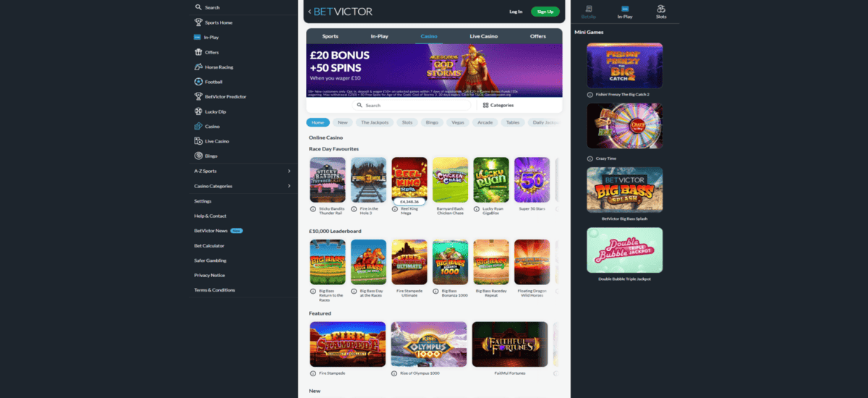Click the Lucky Dip icon

tap(198, 111)
